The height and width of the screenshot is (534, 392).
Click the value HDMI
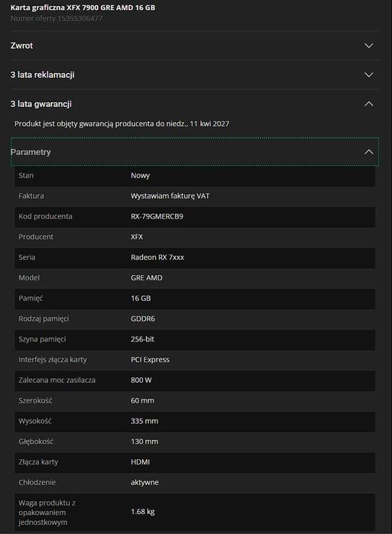pos(140,461)
